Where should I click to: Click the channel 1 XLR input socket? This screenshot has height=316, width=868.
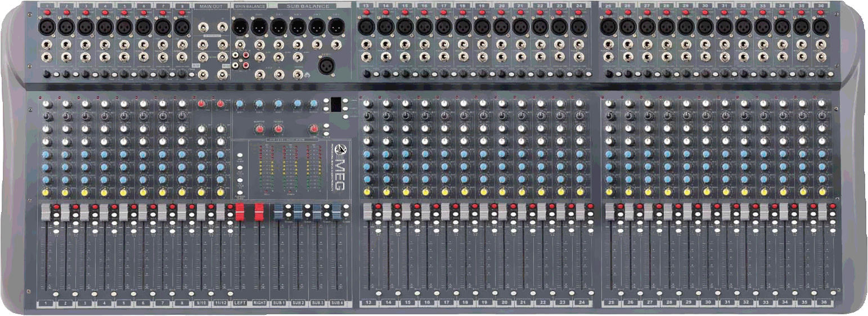tap(47, 26)
